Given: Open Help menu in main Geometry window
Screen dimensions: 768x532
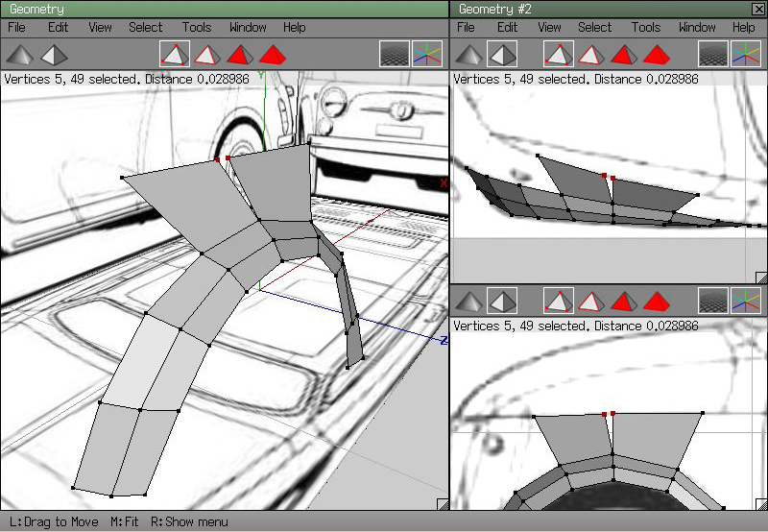Looking at the screenshot, I should (294, 28).
